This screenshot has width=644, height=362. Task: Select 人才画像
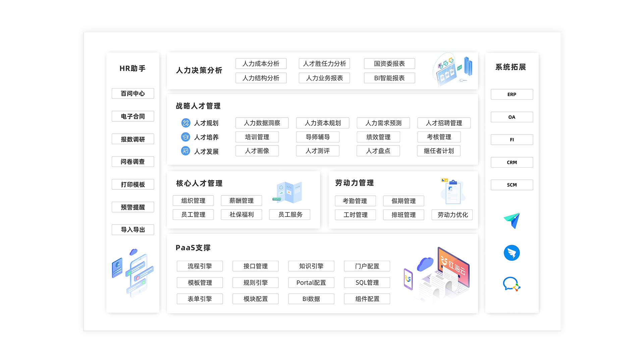(257, 151)
